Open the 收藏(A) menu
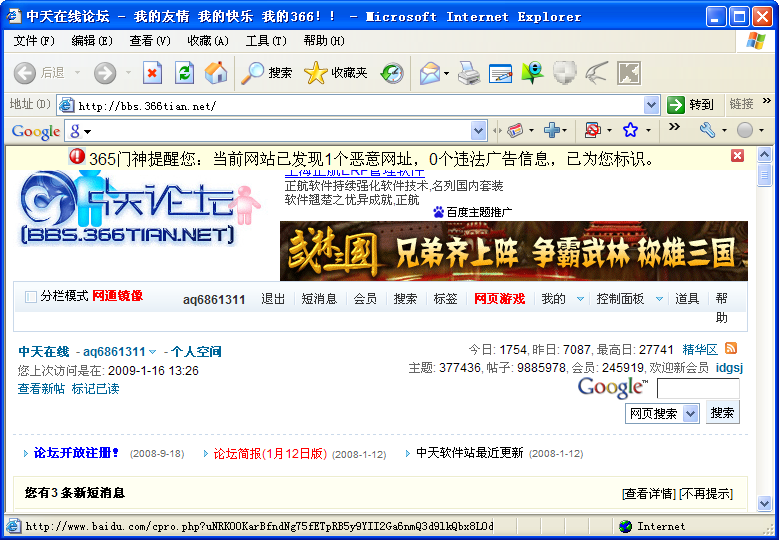Viewport: 779px width, 540px height. (208, 41)
